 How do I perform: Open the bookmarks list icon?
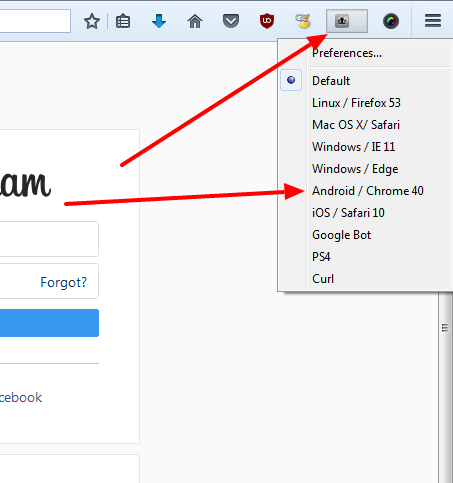pos(123,21)
